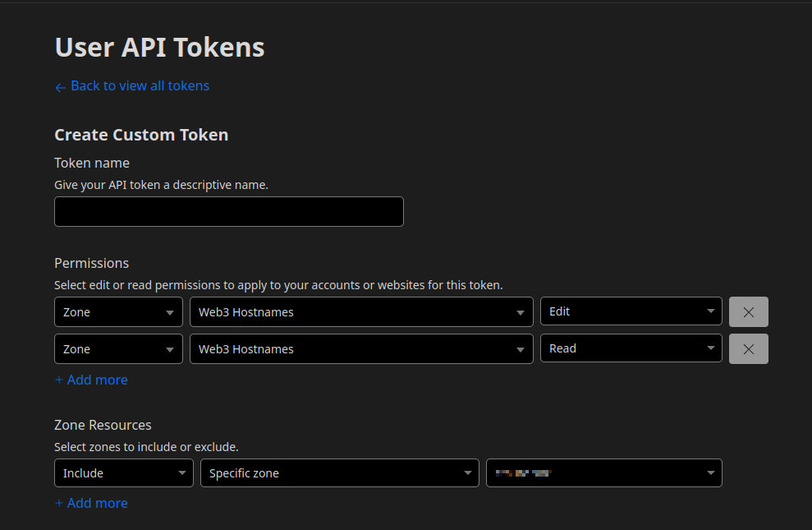Click the Token name input field
This screenshot has height=530, width=812.
tap(228, 211)
